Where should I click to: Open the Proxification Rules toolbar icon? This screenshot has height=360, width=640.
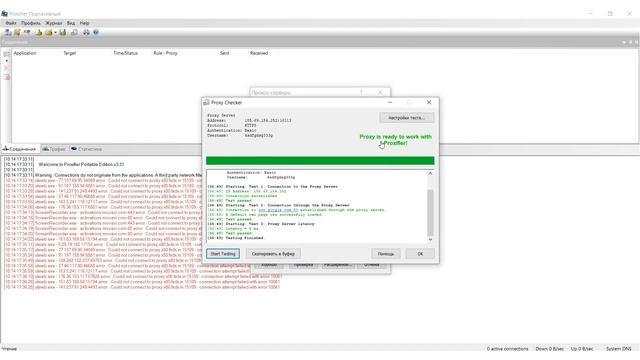(18, 32)
